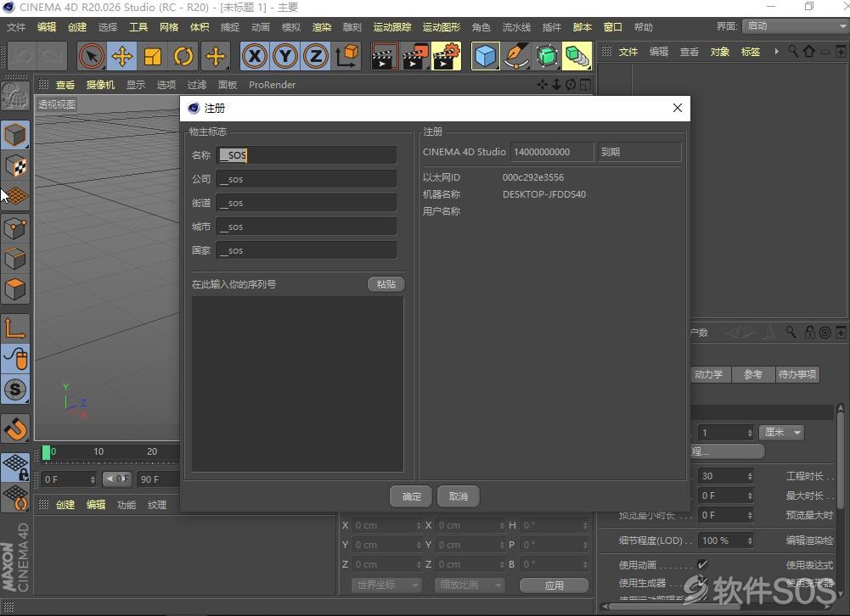Image resolution: width=850 pixels, height=616 pixels.
Task: Switch to the 参考 tab
Action: tap(753, 374)
